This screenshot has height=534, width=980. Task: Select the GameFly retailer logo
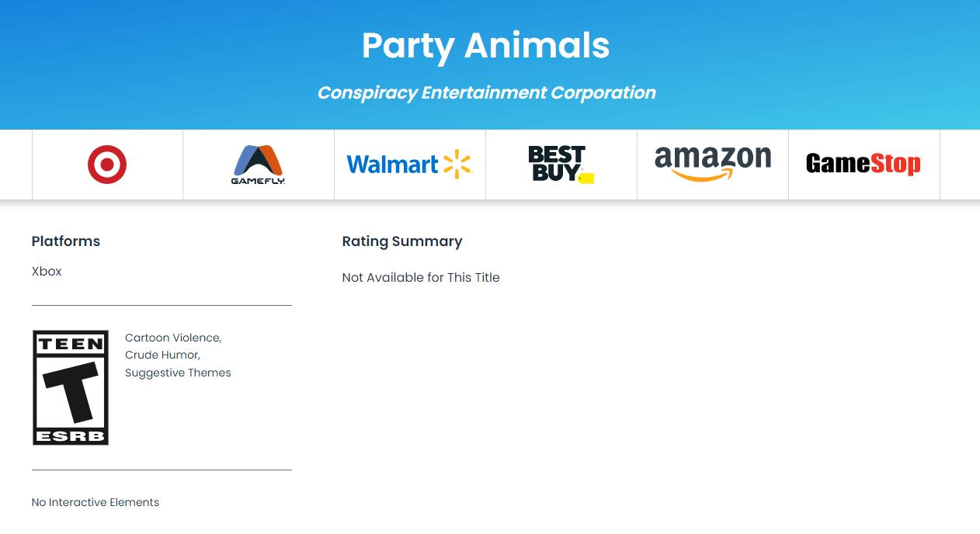click(258, 165)
